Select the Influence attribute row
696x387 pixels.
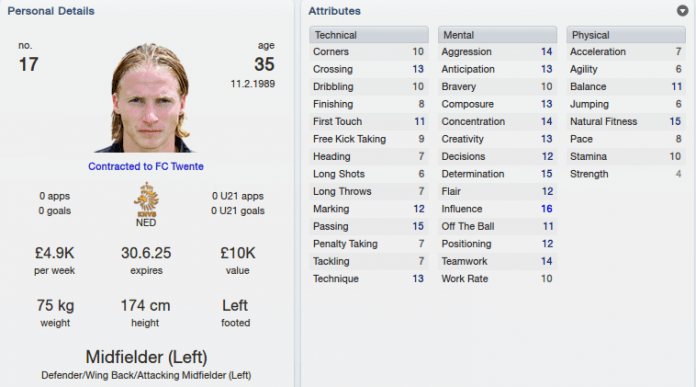pos(497,209)
